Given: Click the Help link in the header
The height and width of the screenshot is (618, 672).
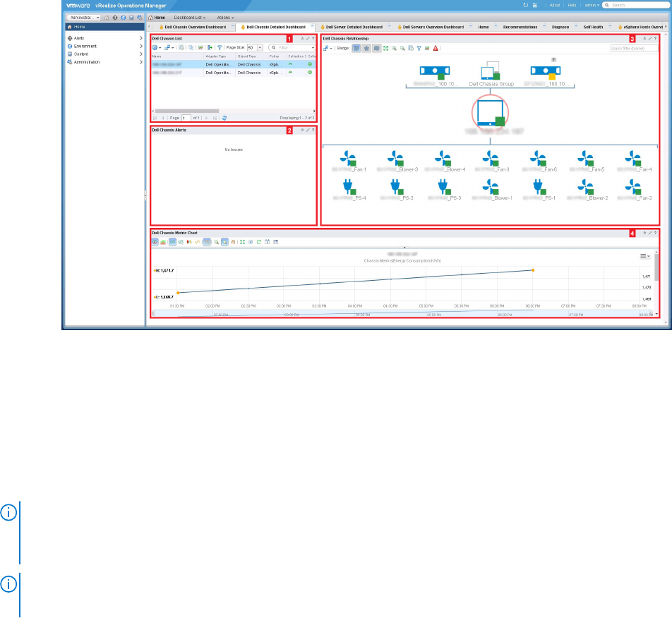Looking at the screenshot, I should 572,5.
